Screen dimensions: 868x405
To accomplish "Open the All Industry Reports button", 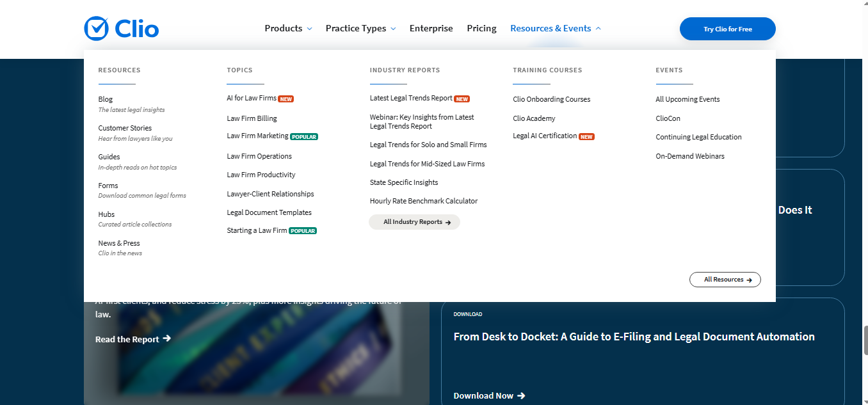I will click(414, 222).
